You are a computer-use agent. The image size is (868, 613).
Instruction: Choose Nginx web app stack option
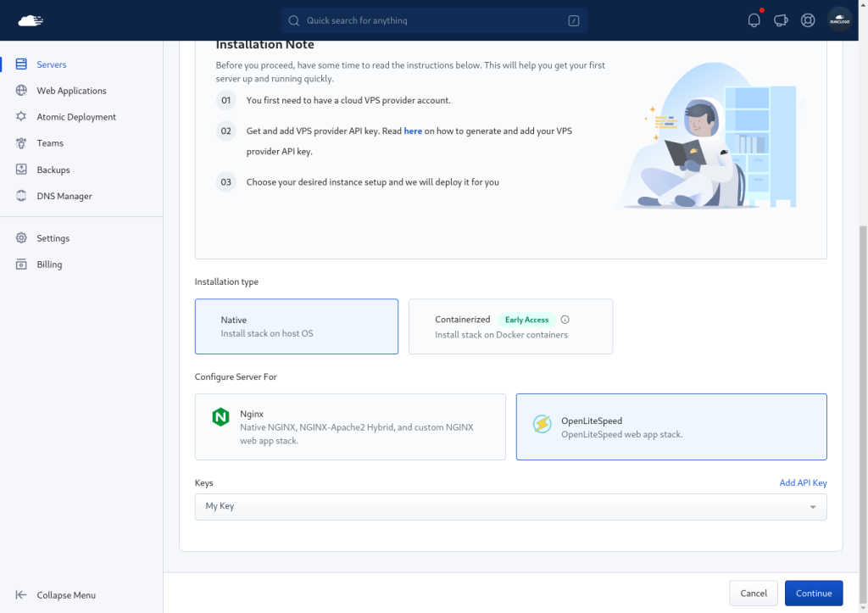[350, 427]
